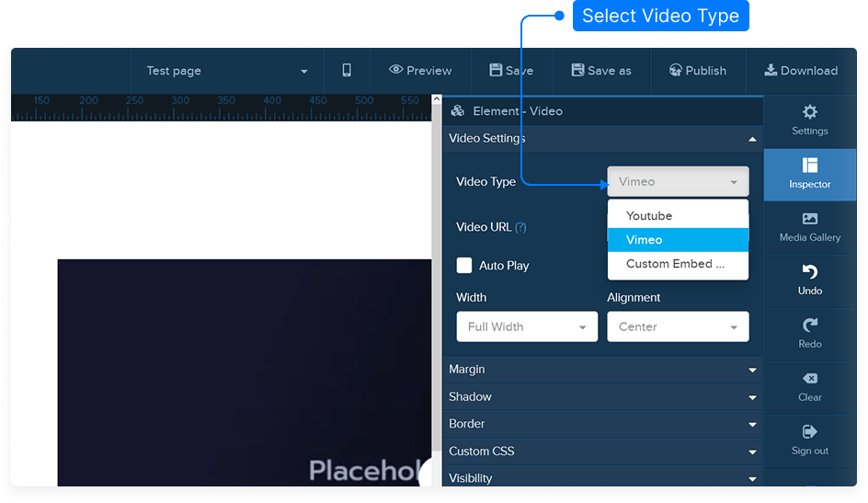Click the Preview button

pos(420,71)
